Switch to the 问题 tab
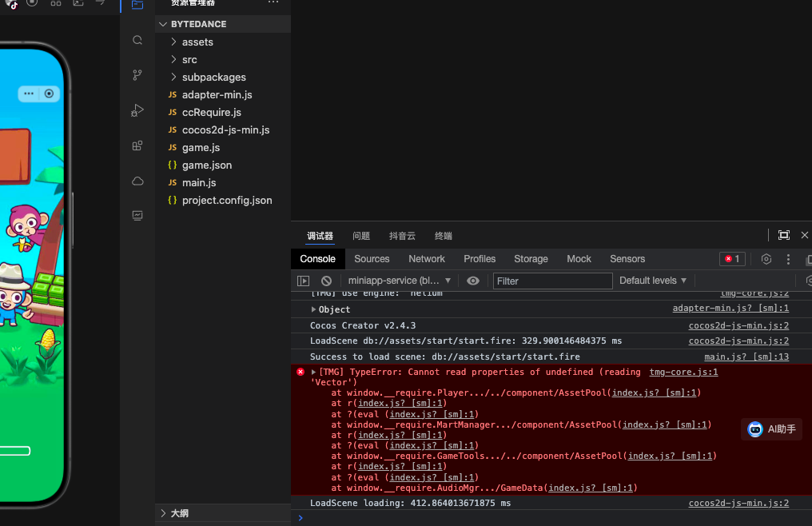Screen dimensions: 812x526 [x=361, y=237]
